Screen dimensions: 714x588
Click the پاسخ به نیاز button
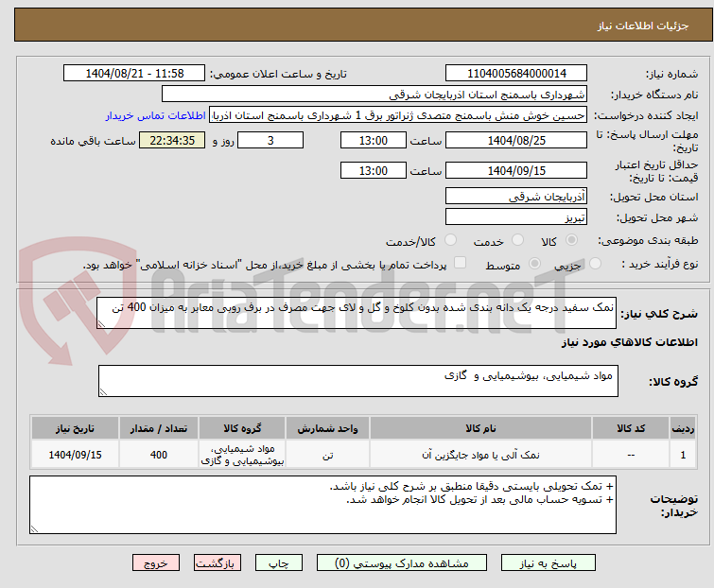549,563
